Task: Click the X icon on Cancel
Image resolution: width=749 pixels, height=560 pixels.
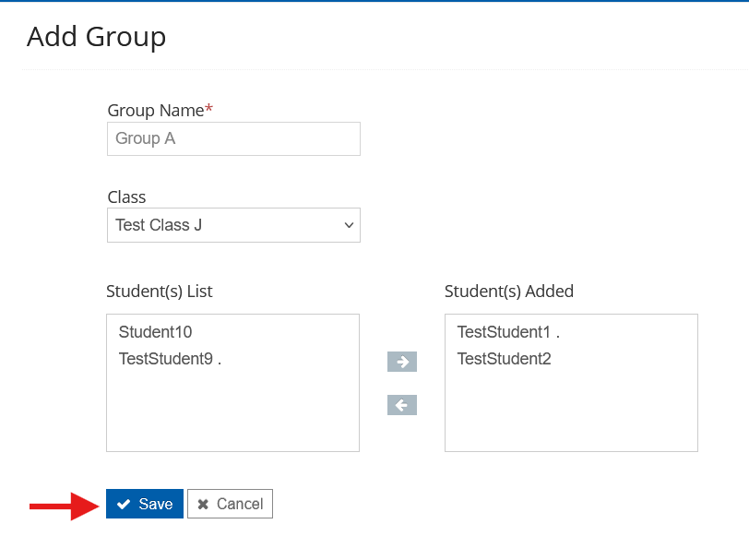Action: tap(203, 504)
